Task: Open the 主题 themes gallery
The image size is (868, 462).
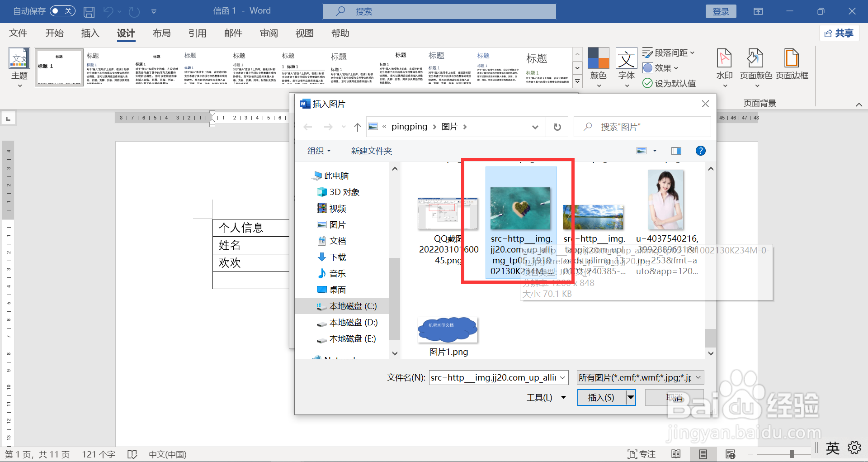Action: click(x=19, y=67)
